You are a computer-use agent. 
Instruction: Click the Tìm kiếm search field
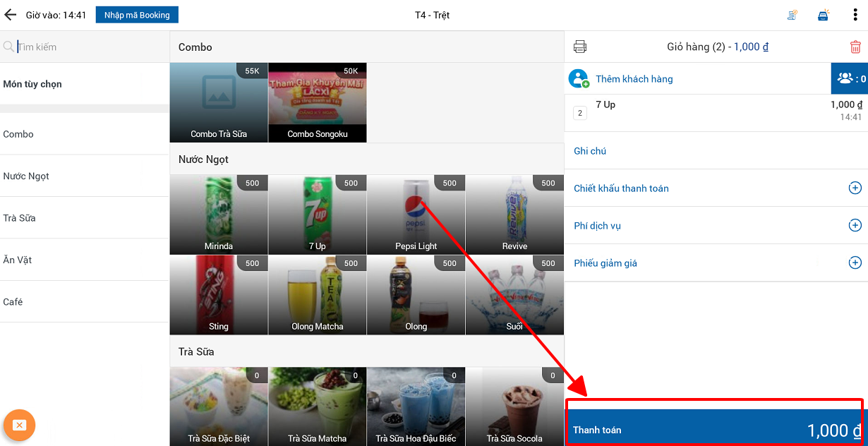point(85,47)
